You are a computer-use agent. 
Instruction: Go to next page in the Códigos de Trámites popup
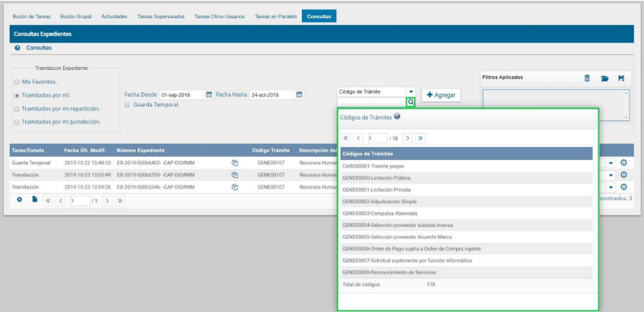[x=407, y=139]
